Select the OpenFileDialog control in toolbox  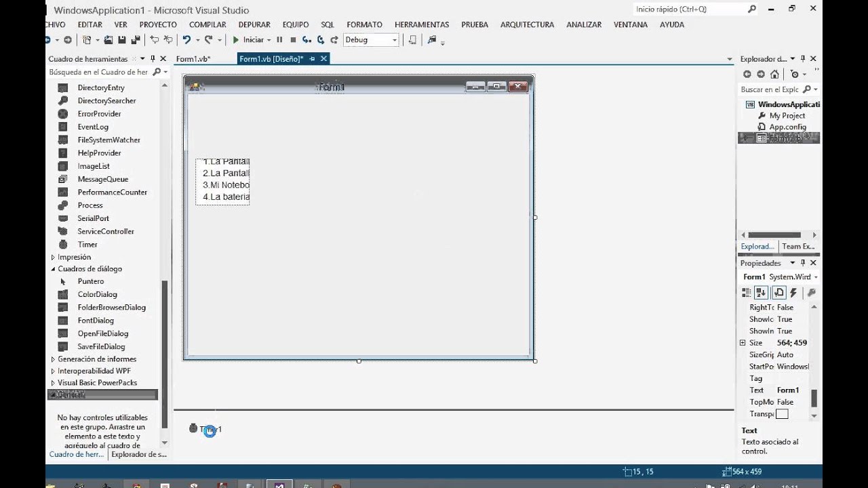click(x=103, y=333)
